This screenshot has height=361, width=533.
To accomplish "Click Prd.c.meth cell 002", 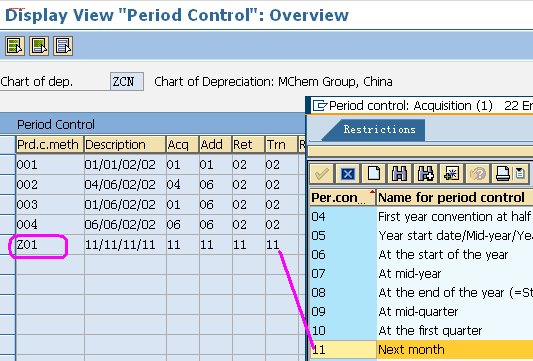I will pyautogui.click(x=50, y=185).
